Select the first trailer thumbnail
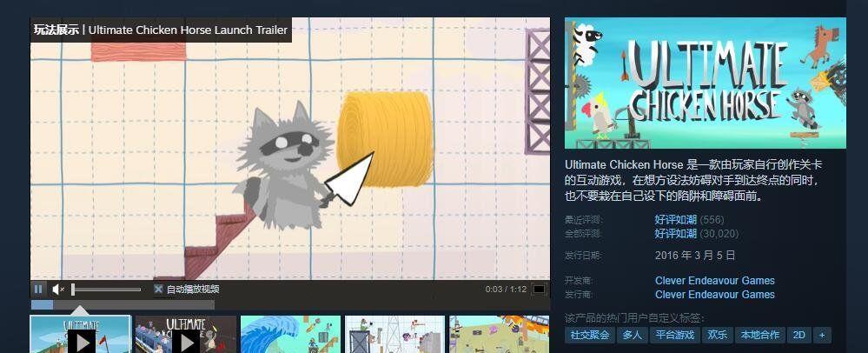 tap(80, 334)
